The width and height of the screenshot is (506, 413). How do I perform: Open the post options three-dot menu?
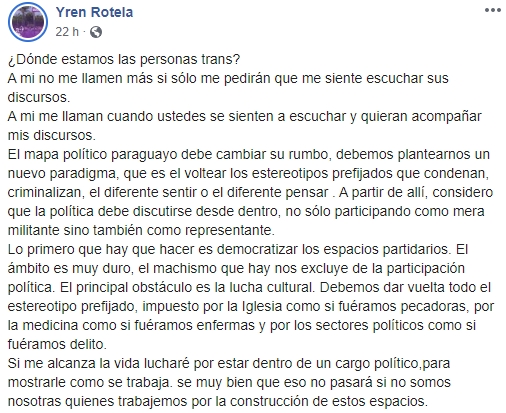click(493, 10)
